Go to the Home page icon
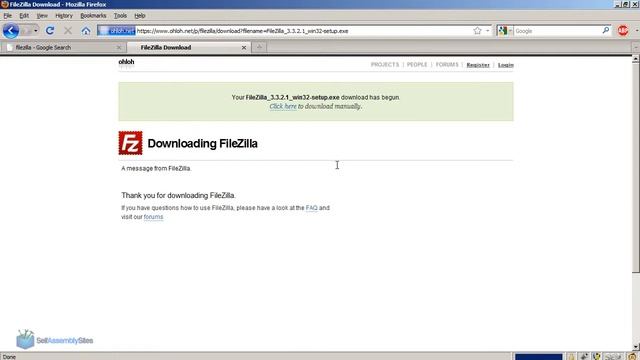 86,31
